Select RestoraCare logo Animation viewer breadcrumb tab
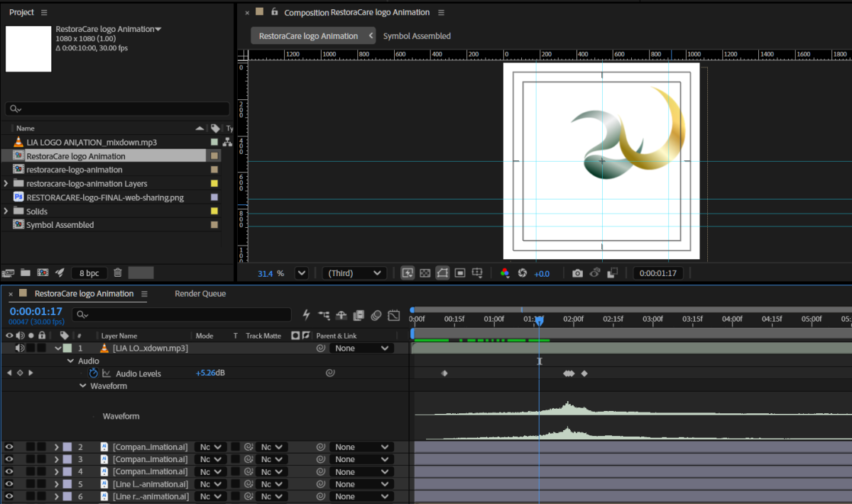The width and height of the screenshot is (852, 504). pos(308,35)
